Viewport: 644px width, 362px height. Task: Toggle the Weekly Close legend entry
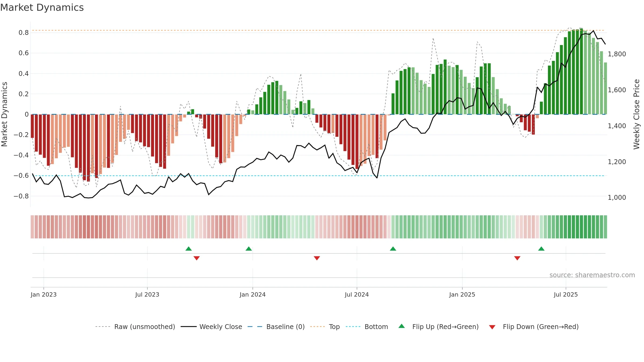[211, 327]
